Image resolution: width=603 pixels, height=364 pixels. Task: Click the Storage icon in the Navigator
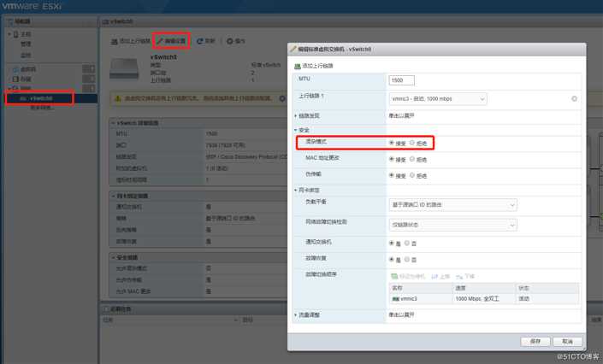(15, 79)
